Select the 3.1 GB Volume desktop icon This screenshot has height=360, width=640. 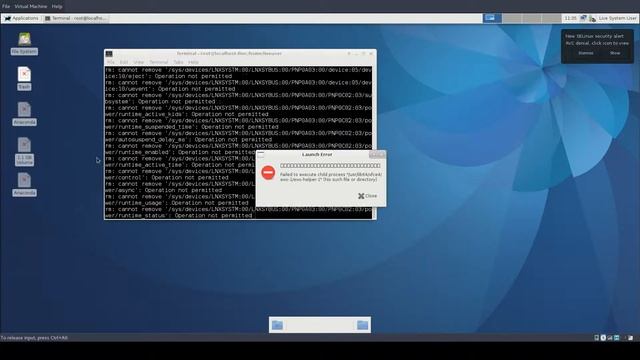tap(24, 151)
